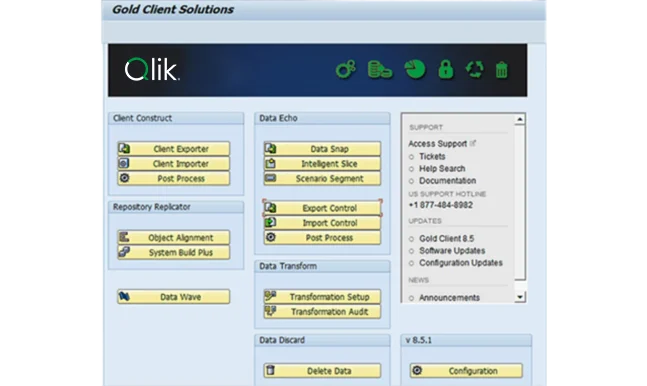Click the Qlik logo
647x386 pixels.
(x=152, y=69)
